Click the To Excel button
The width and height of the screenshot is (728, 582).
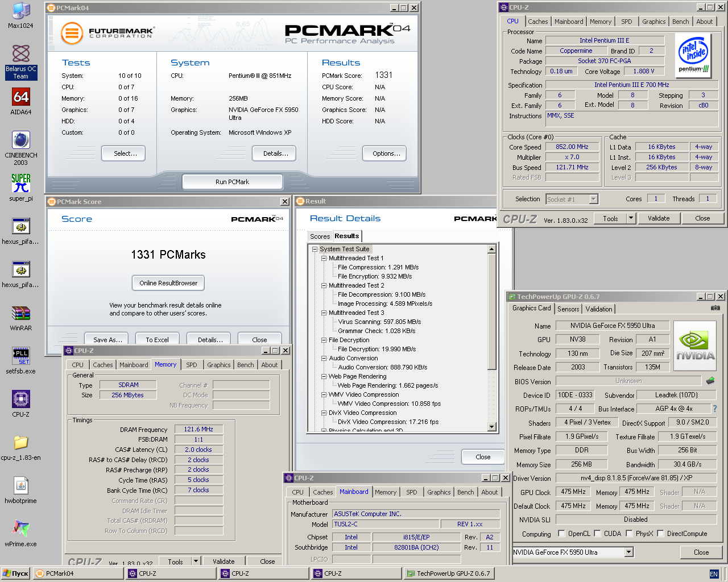click(x=157, y=339)
